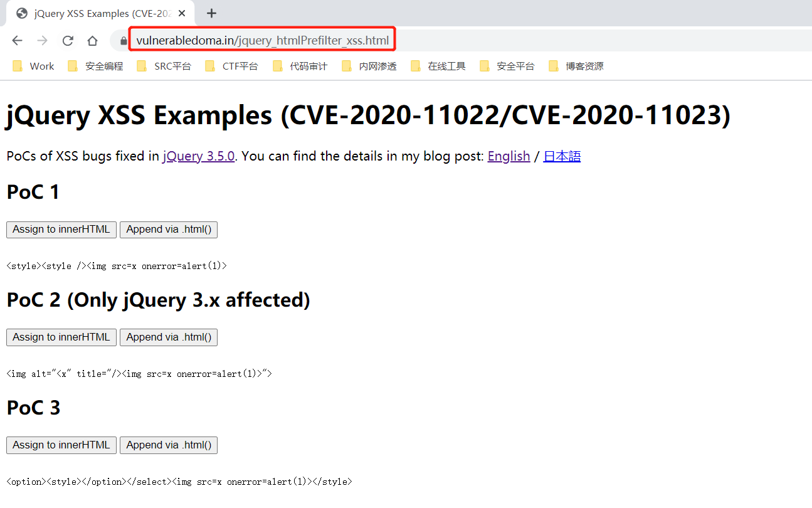Click the forward navigation arrow
812x508 pixels.
click(x=42, y=41)
